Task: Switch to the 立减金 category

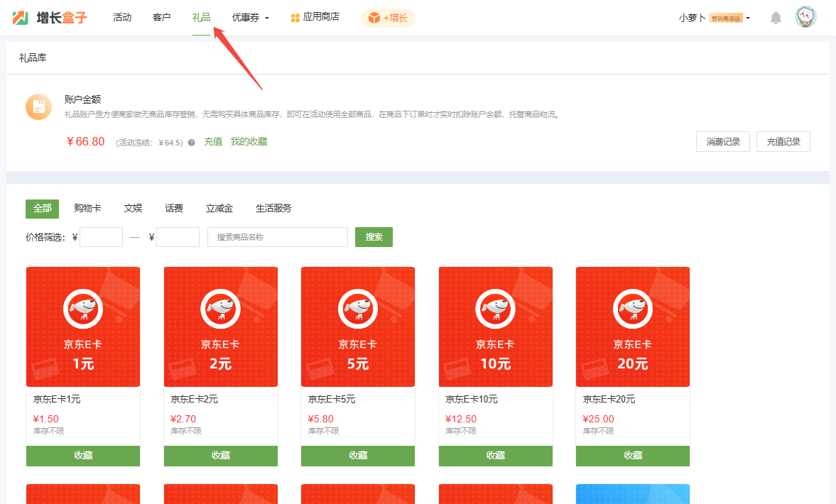Action: pyautogui.click(x=219, y=208)
